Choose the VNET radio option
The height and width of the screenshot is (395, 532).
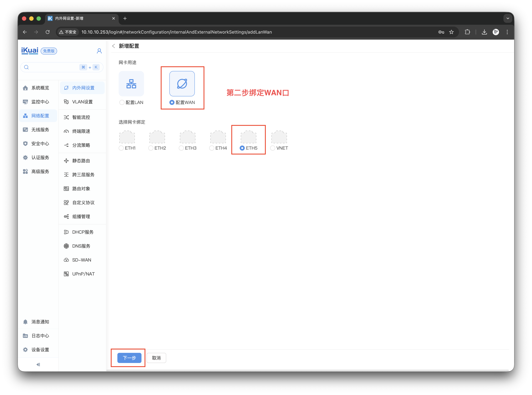(273, 148)
